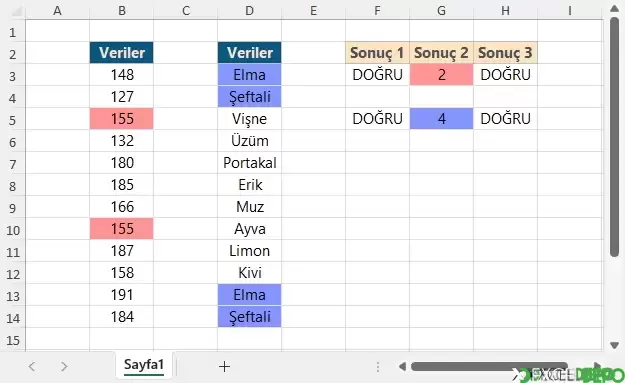Select row 13 header
The image size is (625, 383).
point(13,296)
